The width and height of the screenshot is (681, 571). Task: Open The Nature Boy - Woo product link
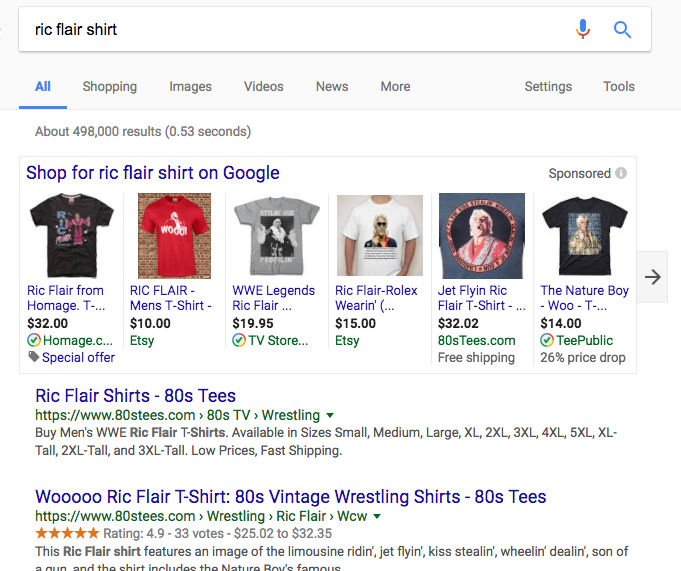585,298
